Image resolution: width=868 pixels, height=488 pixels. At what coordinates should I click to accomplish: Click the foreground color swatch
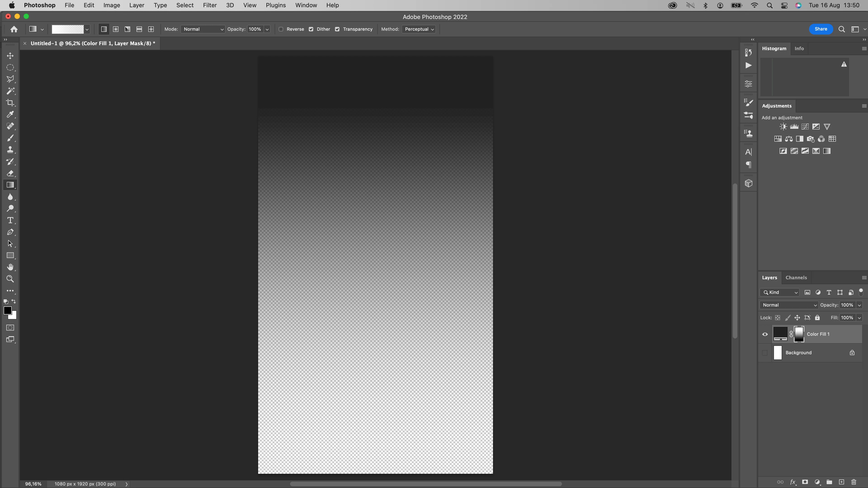click(7, 310)
